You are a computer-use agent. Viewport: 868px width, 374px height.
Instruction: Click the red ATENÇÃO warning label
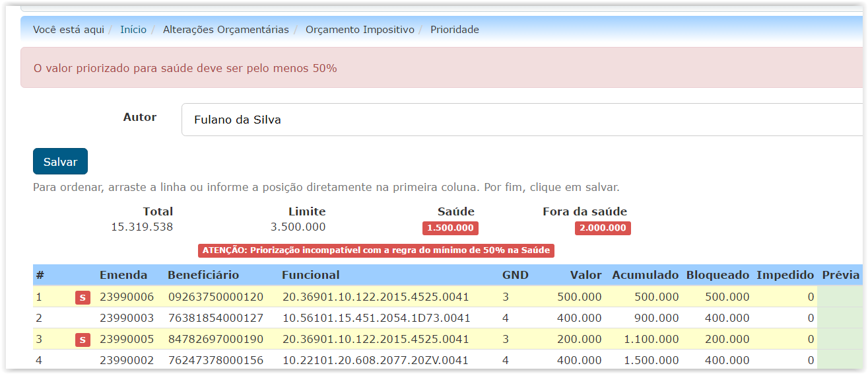376,250
